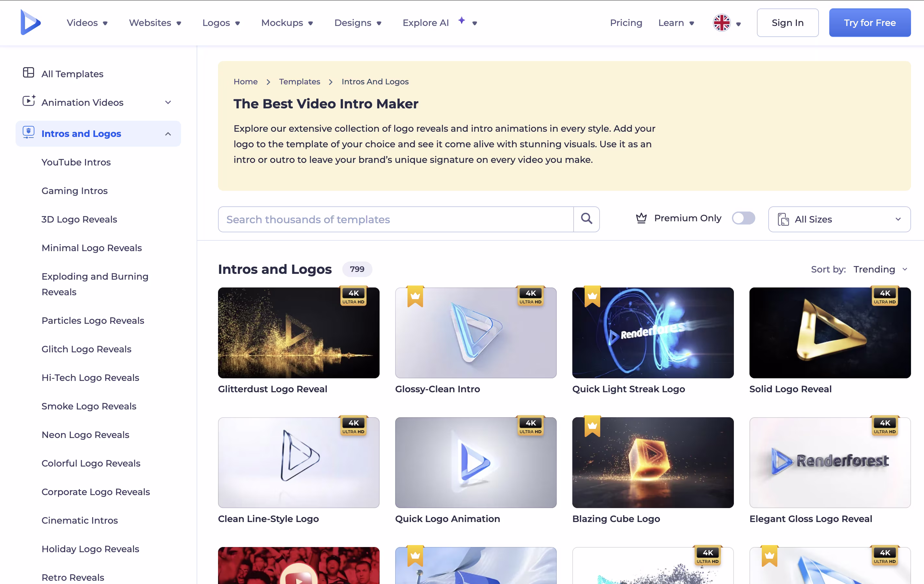
Task: Open Corporate Logo Reveals category
Action: click(95, 492)
